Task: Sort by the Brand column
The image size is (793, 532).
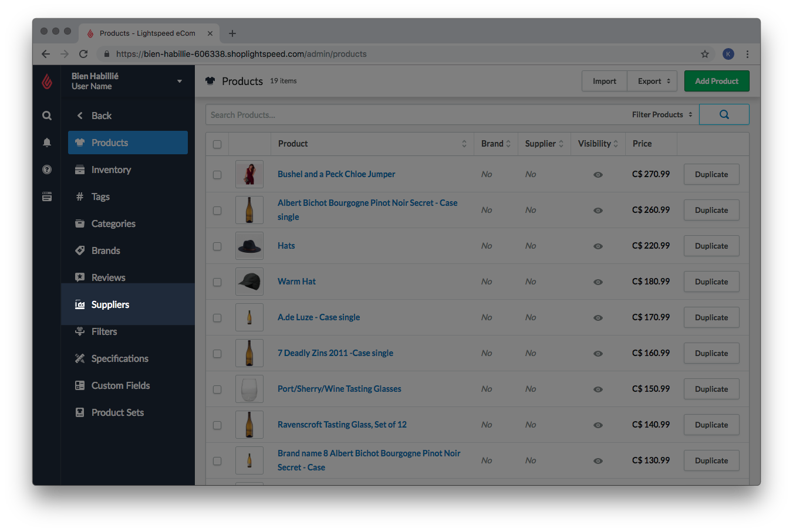Action: pyautogui.click(x=496, y=144)
